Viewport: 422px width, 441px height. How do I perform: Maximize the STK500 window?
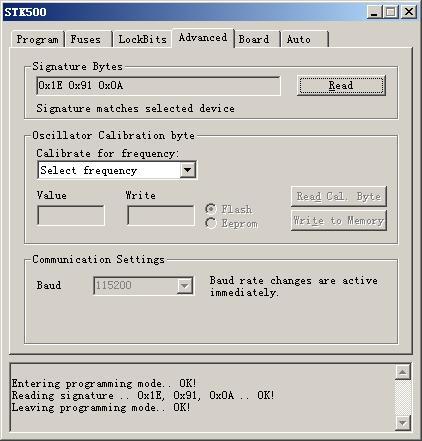point(390,12)
